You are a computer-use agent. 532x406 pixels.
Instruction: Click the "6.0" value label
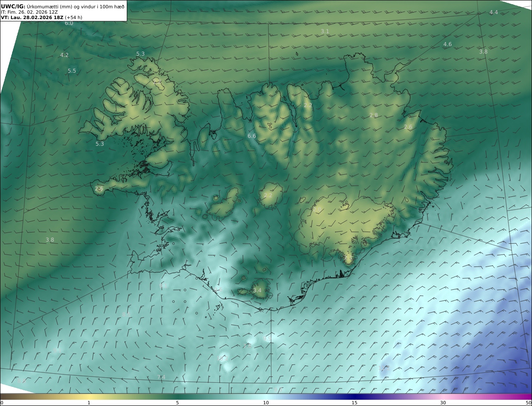click(69, 23)
